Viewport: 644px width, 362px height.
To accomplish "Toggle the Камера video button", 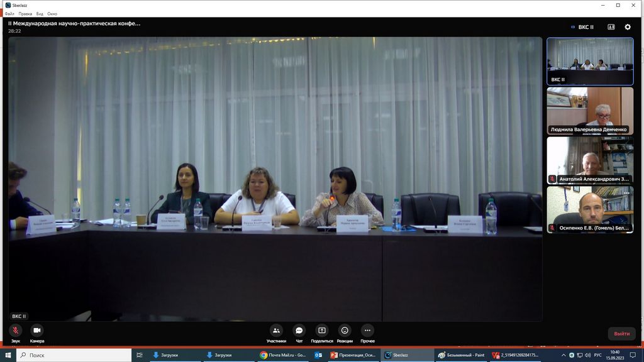I will point(37,331).
